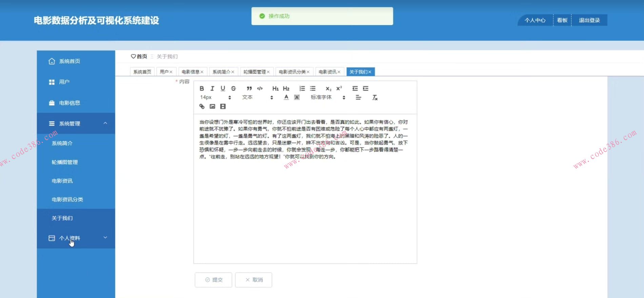Toggle italic formatting in the editor
644x298 pixels.
pyautogui.click(x=212, y=88)
